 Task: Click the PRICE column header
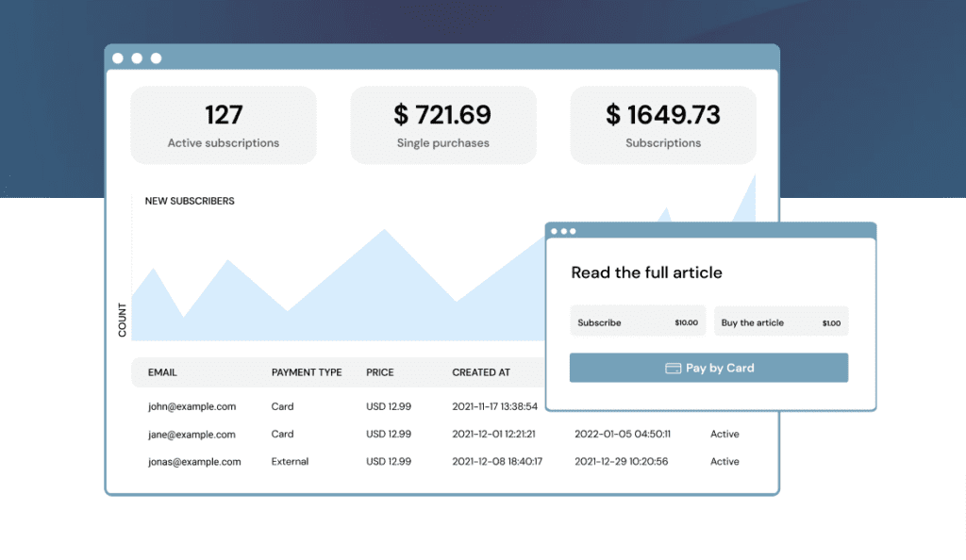[x=380, y=372]
